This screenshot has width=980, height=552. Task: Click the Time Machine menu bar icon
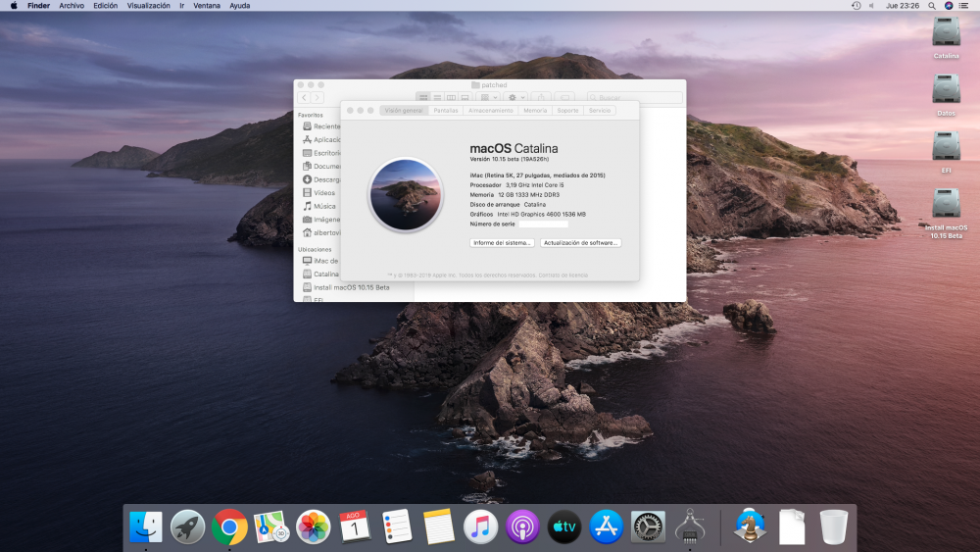(856, 6)
